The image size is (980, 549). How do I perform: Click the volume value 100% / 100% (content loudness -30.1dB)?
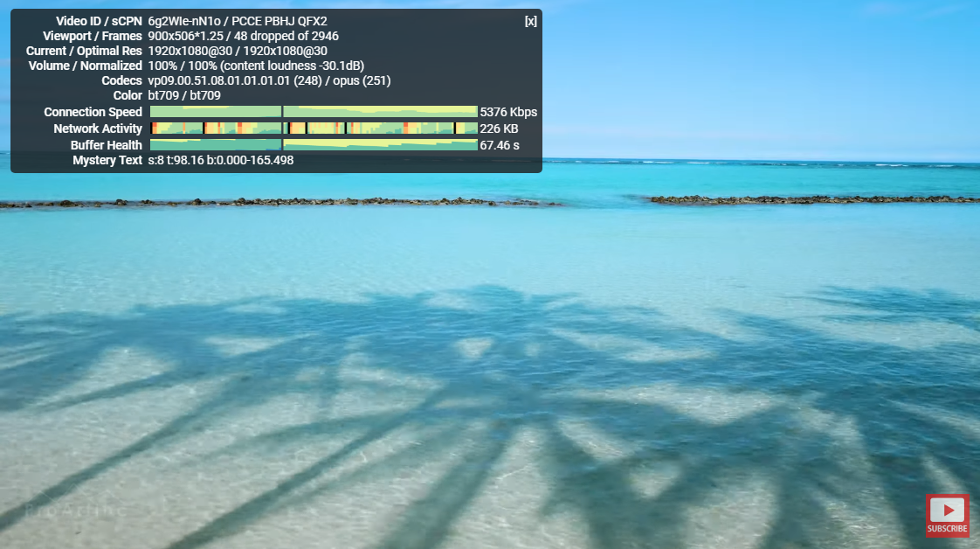click(256, 66)
